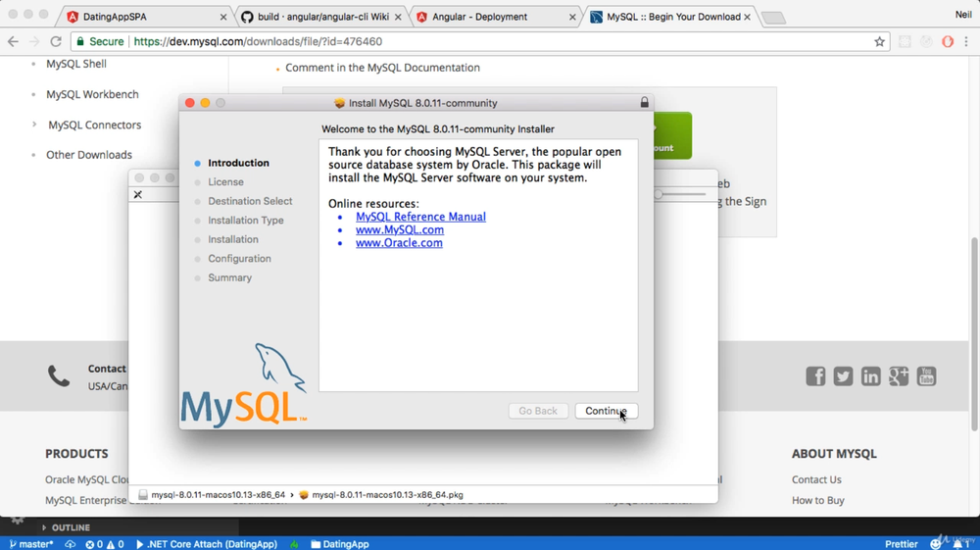
Task: Go back in the browser
Action: [13, 42]
